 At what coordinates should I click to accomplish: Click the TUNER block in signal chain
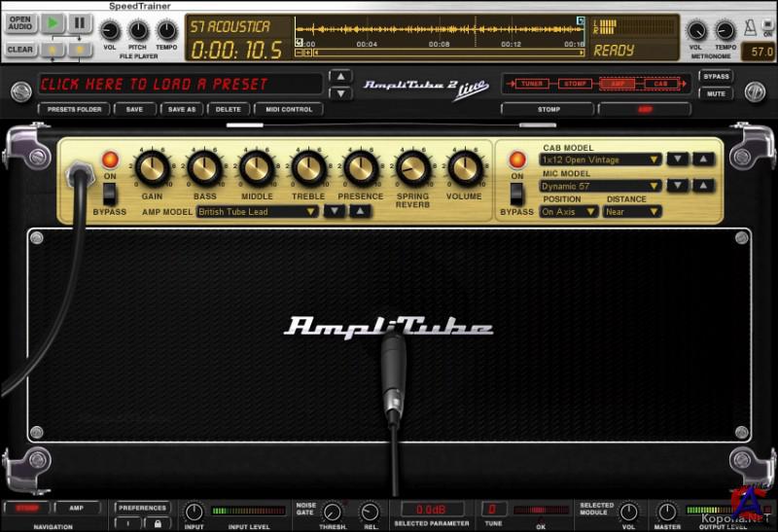pyautogui.click(x=532, y=85)
